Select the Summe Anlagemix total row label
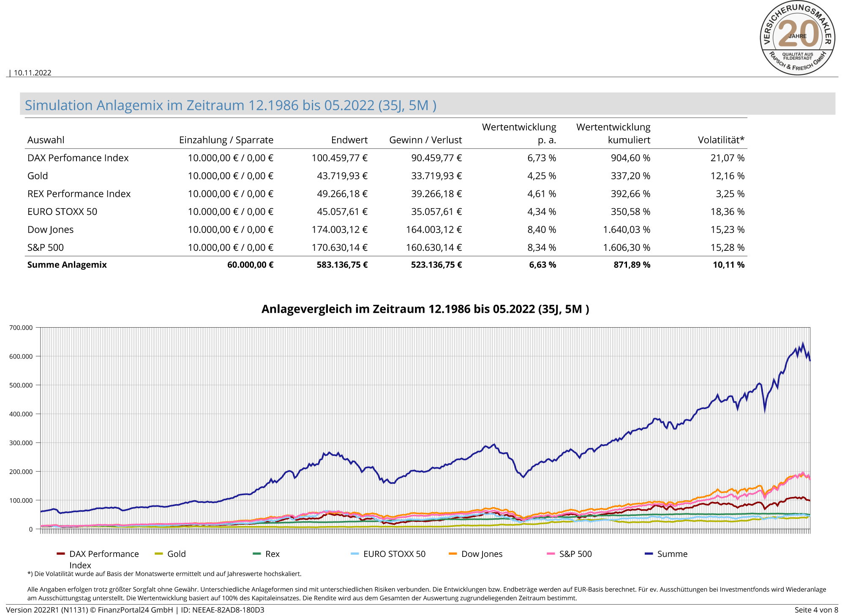 tap(67, 265)
